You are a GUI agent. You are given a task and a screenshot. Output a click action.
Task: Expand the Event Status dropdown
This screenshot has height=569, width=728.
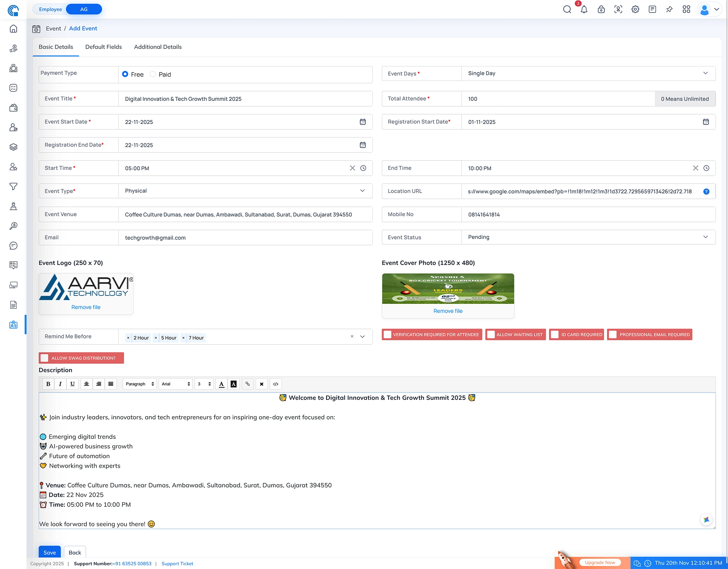tap(706, 237)
